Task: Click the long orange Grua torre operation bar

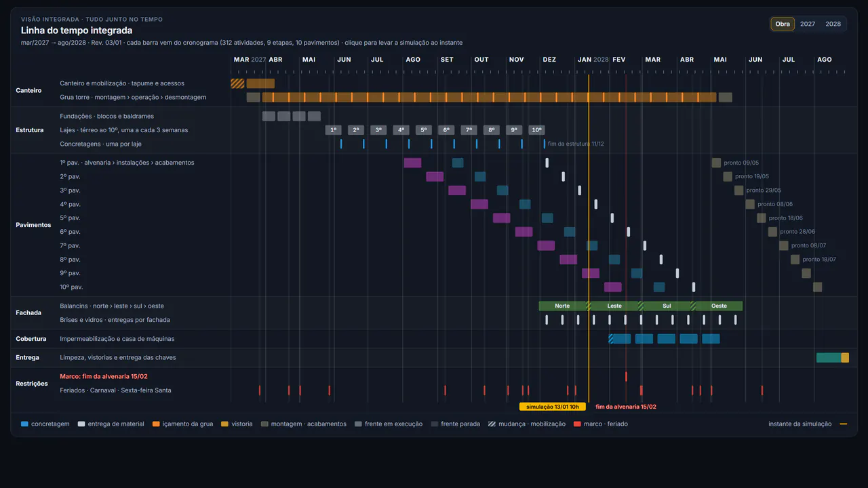Action: (489, 98)
